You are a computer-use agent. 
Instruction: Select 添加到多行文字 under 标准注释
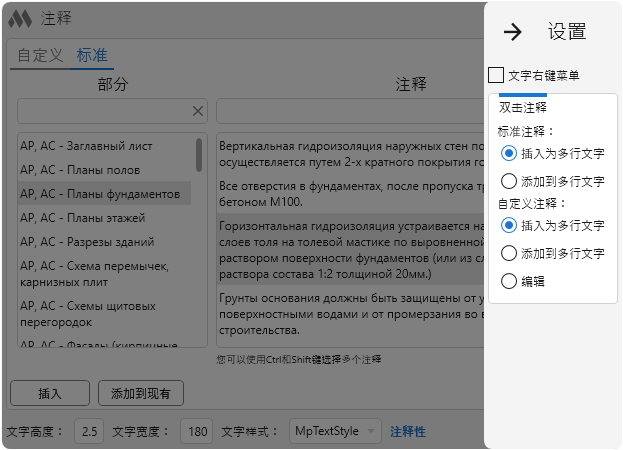click(x=509, y=181)
